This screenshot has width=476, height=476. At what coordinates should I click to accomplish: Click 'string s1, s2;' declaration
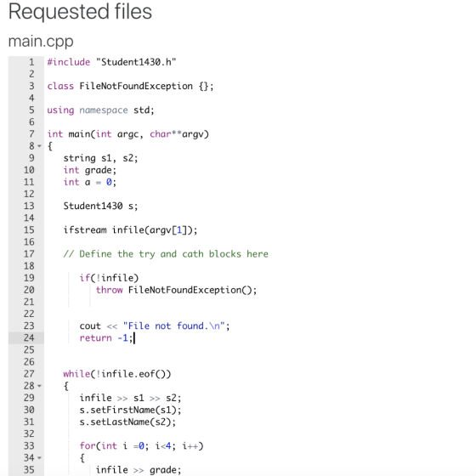click(x=101, y=158)
